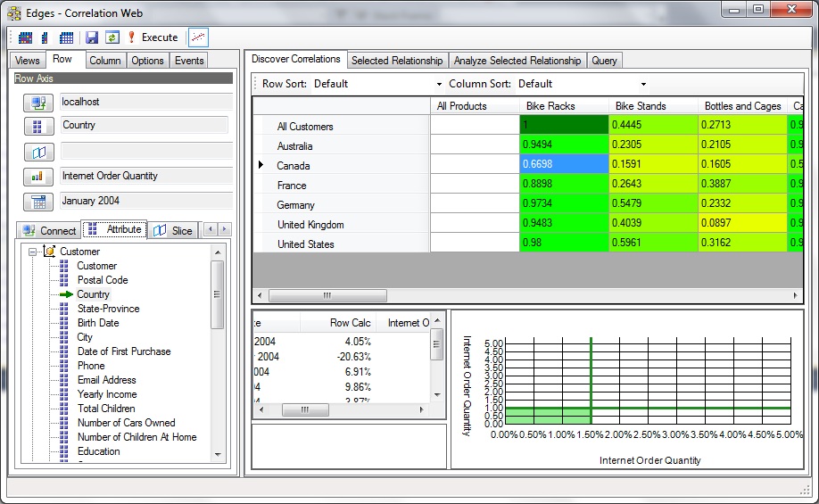Click the bar chart measure icon button
Screen dimensions: 819x504
coord(38,177)
